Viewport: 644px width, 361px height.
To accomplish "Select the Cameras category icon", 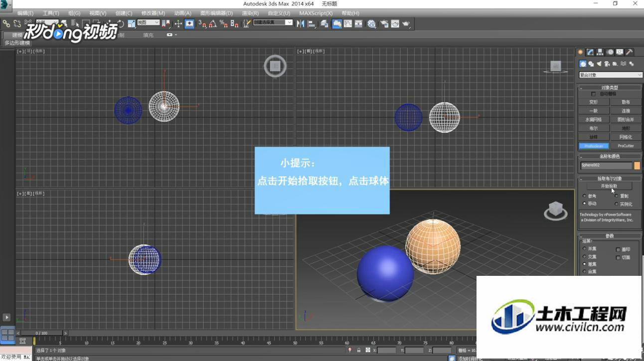I will click(x=607, y=64).
